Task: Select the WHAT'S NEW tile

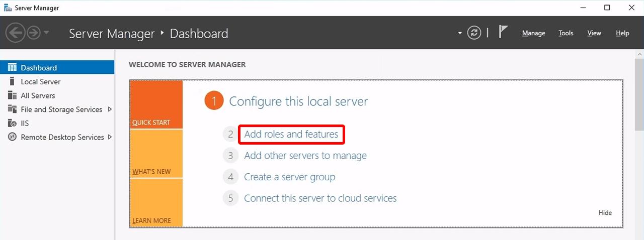Action: point(156,154)
